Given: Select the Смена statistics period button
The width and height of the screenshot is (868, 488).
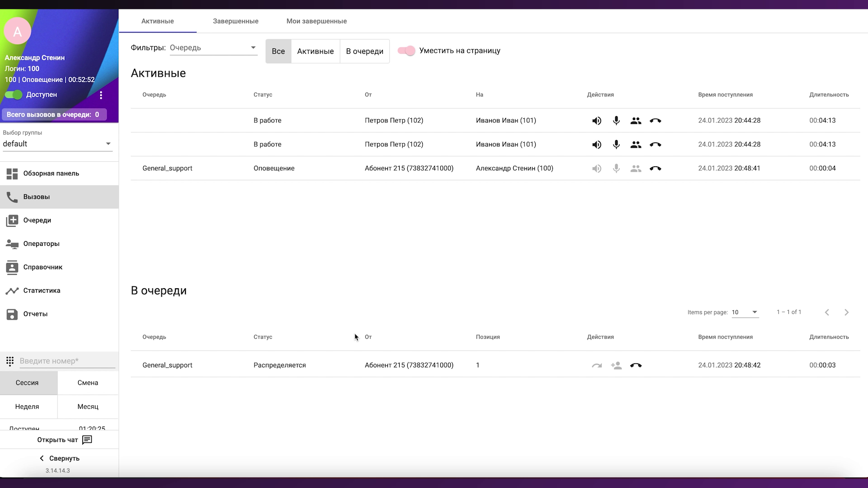Looking at the screenshot, I should click(x=88, y=383).
